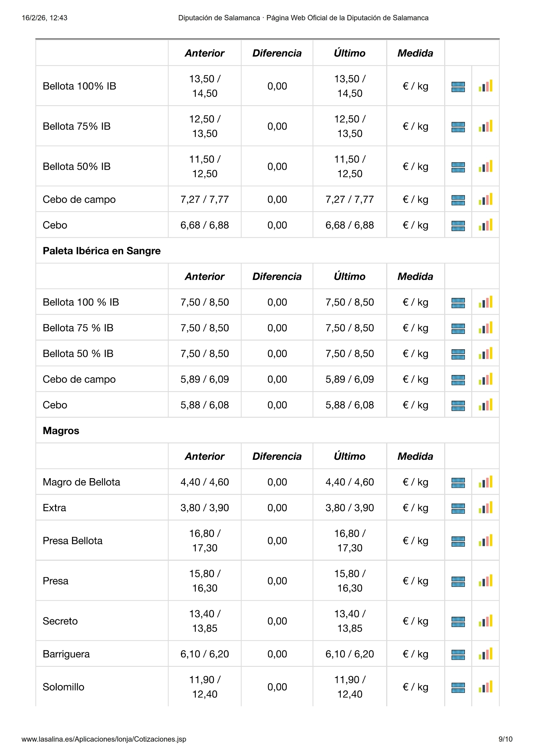Click chart icon in Magro de Bellota row
Image resolution: width=534 pixels, height=756 pixels.
click(x=485, y=482)
